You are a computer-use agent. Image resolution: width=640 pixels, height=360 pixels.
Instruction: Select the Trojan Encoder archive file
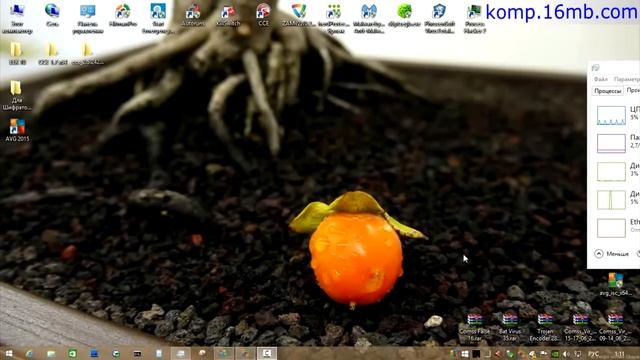click(x=545, y=327)
